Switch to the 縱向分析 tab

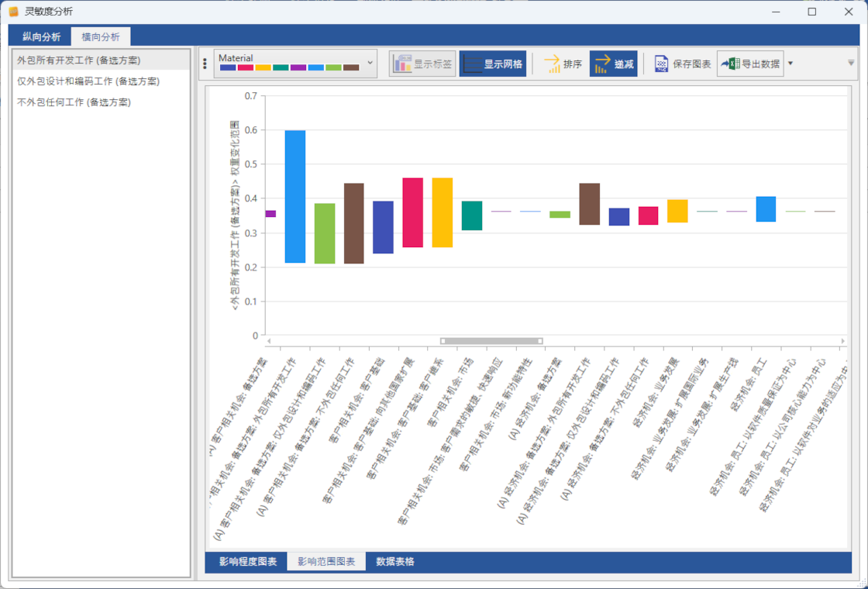(41, 36)
